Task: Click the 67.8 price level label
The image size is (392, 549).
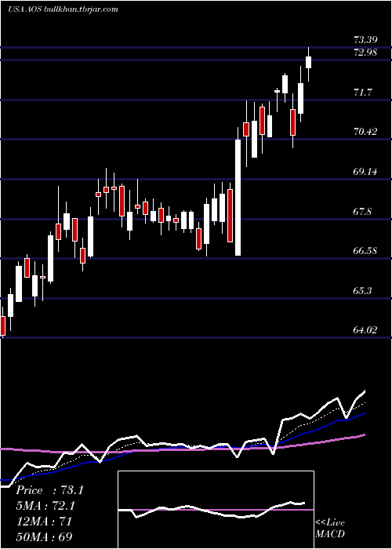Action: click(362, 212)
